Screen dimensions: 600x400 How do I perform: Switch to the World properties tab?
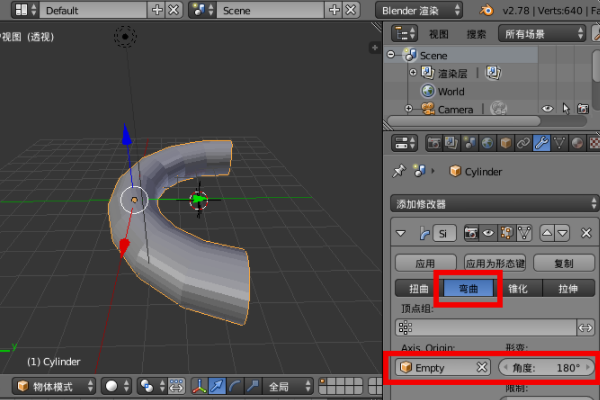487,144
